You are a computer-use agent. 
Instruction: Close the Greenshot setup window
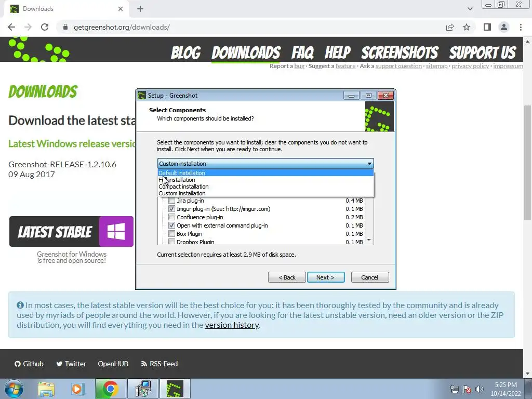(x=385, y=96)
